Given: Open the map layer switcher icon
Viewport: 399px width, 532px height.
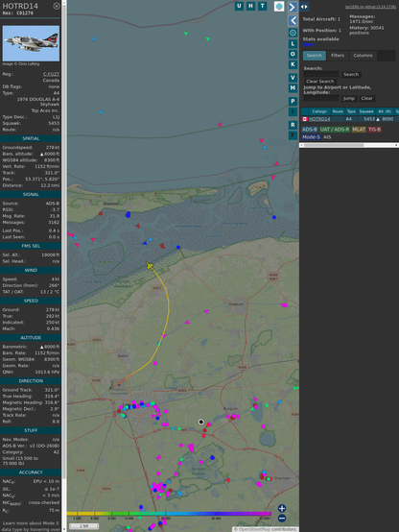Looking at the screenshot, I should [279, 6].
